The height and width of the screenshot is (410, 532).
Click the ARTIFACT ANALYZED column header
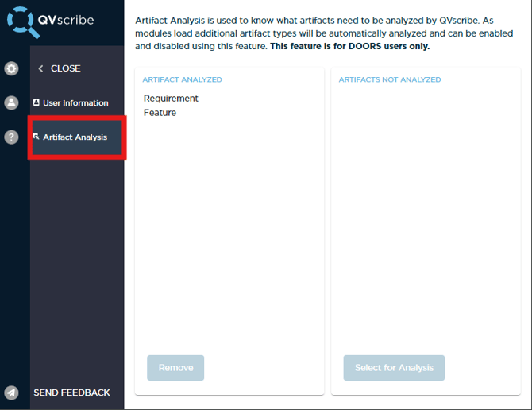click(182, 80)
